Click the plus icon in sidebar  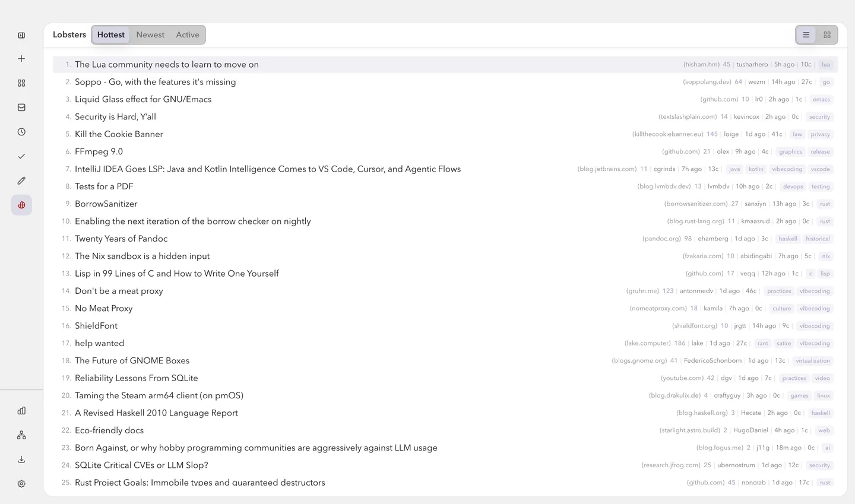[21, 59]
